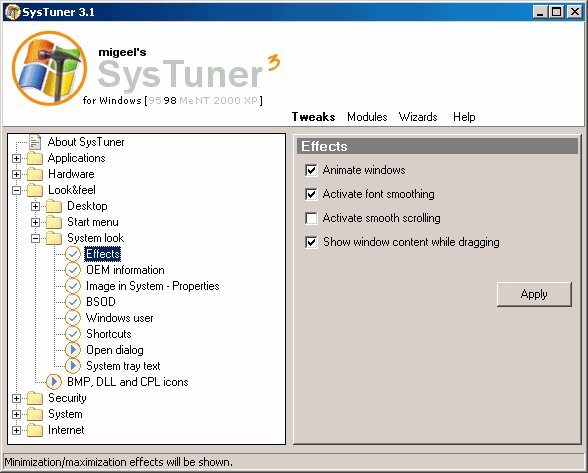Toggle the Activate font smoothing checkbox
The height and width of the screenshot is (473, 588).
pyautogui.click(x=311, y=194)
